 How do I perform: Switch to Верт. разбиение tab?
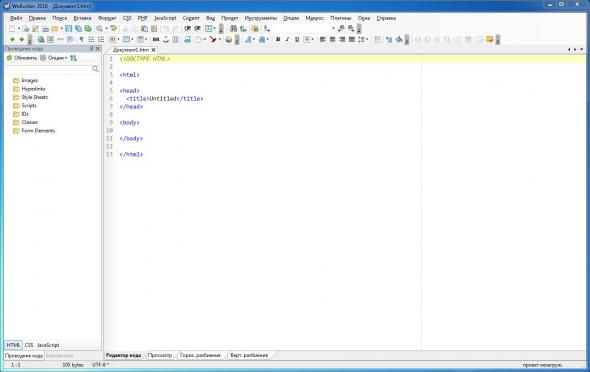pyautogui.click(x=249, y=355)
